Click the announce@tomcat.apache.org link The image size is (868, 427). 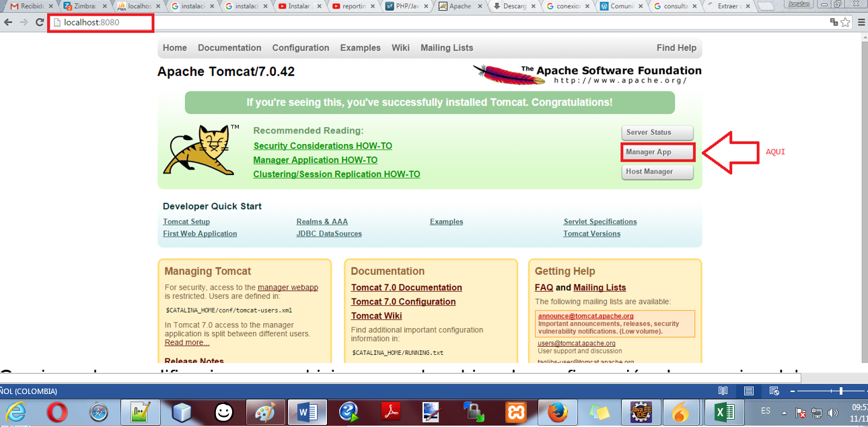tap(585, 316)
